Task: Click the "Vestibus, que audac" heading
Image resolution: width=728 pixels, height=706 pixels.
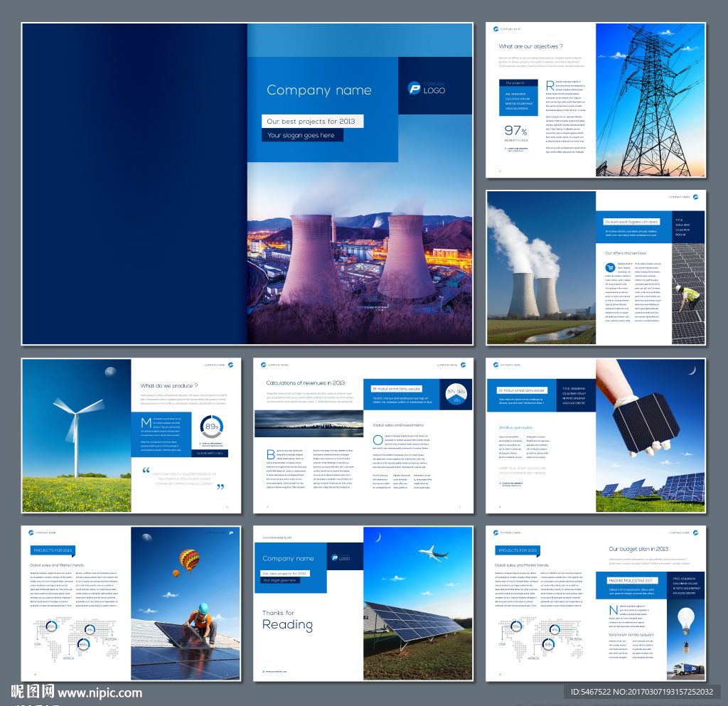Action: [516, 427]
